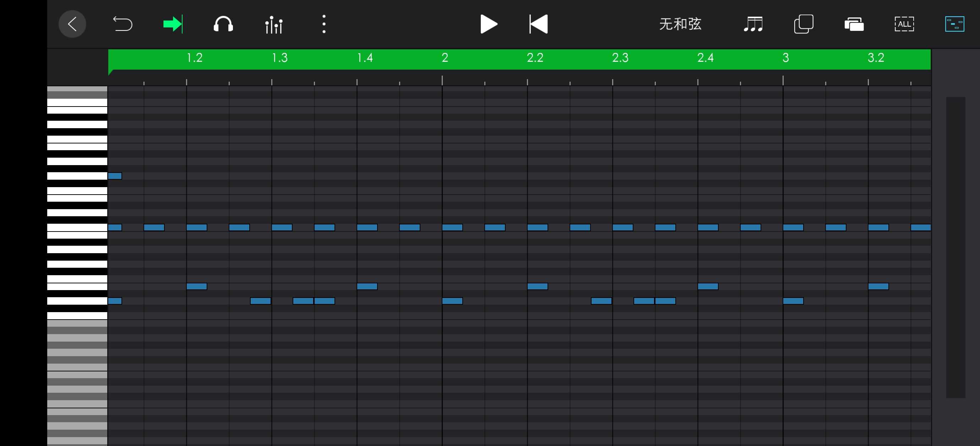Select all notes with ALL icon
Image resolution: width=980 pixels, height=446 pixels.
904,25
